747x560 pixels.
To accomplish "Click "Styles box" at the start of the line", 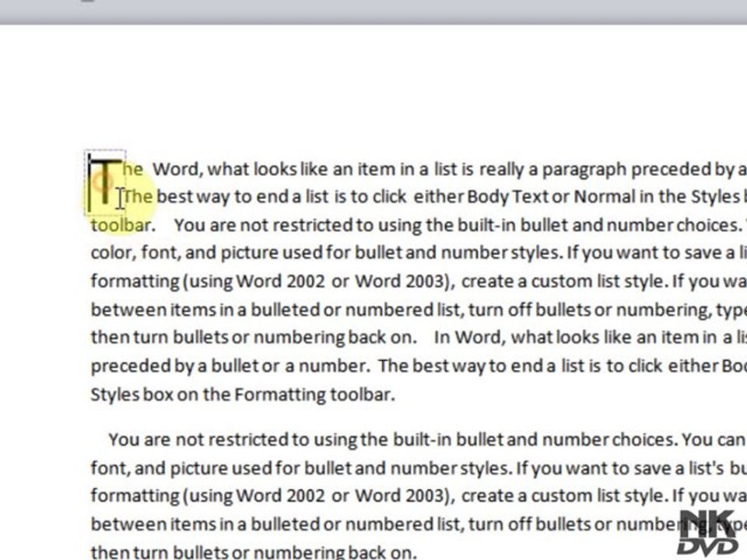I will point(132,395).
